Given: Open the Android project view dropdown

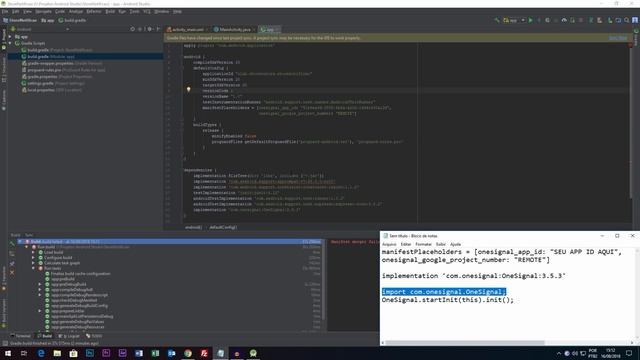Looking at the screenshot, I should pyautogui.click(x=40, y=29).
